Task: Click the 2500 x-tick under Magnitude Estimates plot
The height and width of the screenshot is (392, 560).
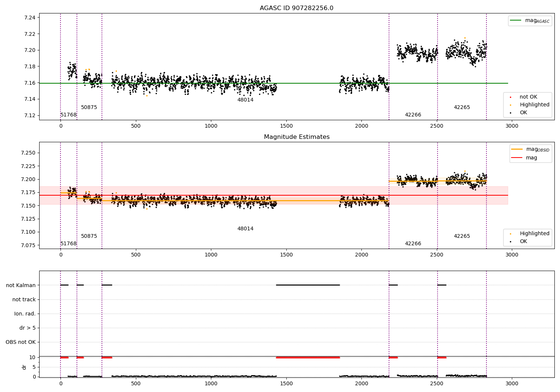Action: click(437, 255)
